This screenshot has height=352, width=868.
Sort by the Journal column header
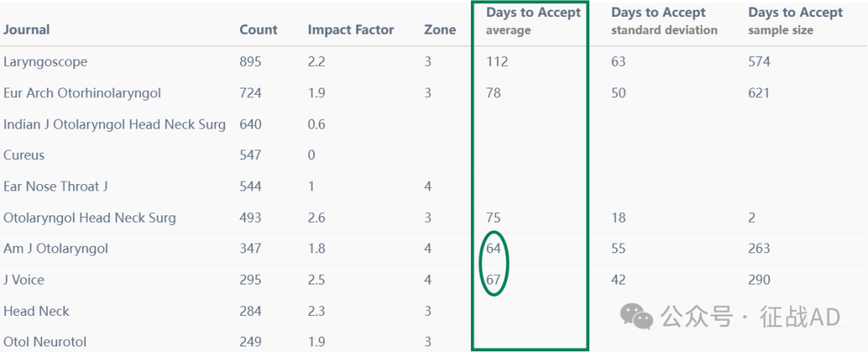pyautogui.click(x=27, y=29)
